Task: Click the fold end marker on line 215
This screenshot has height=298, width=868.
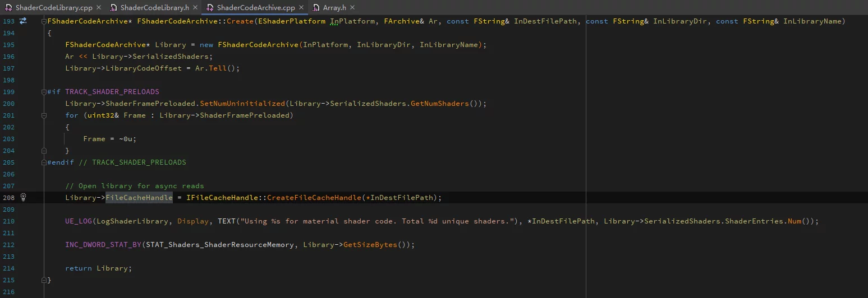Action: 44,280
